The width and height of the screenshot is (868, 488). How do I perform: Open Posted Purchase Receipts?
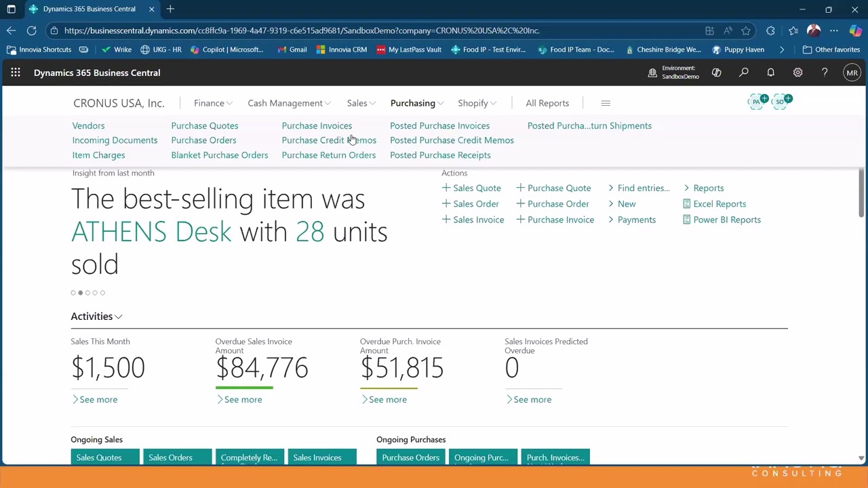[x=440, y=155]
